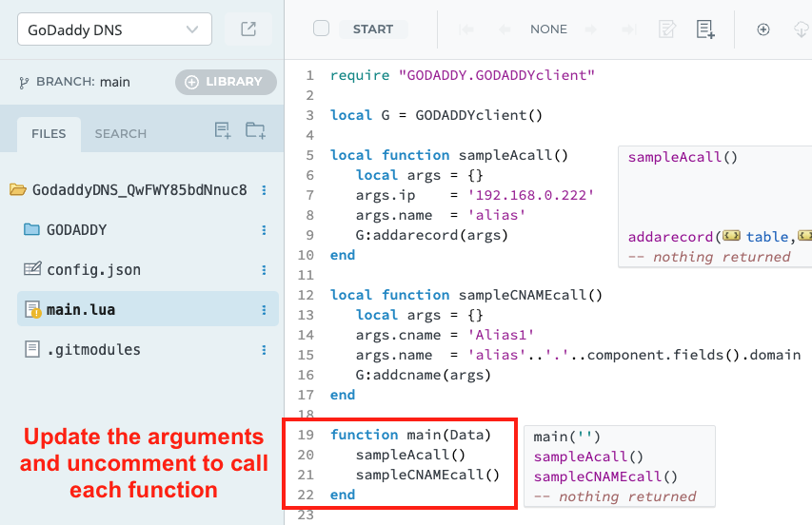Open options menu for GODADDY folder
The image size is (812, 525).
point(264,230)
